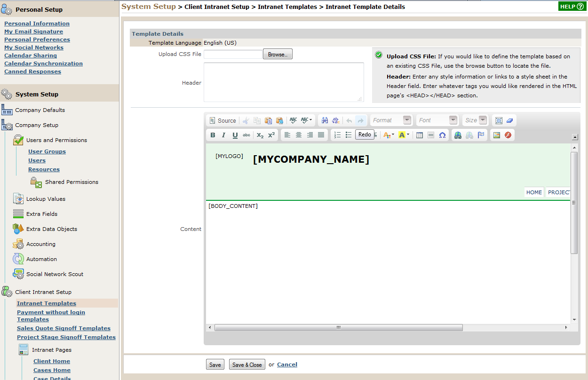Click the Save button
The width and height of the screenshot is (588, 380).
pos(215,364)
